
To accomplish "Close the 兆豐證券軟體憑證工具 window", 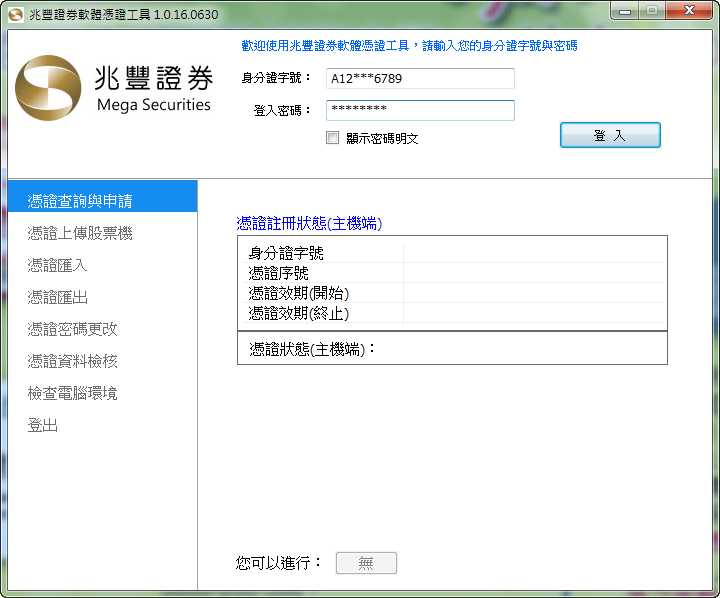I will coord(689,11).
